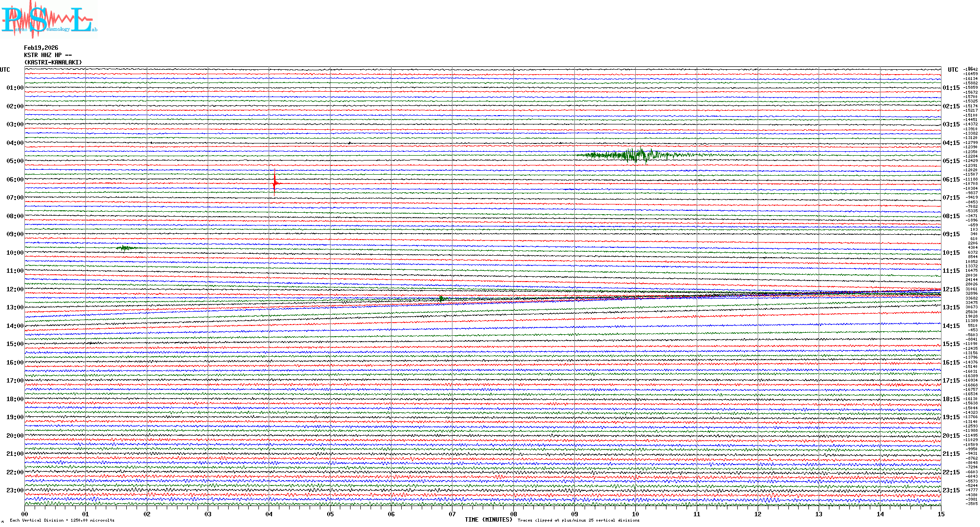Click the TIME (MINUTES) axis title
The image size is (980, 527).
pos(489,520)
